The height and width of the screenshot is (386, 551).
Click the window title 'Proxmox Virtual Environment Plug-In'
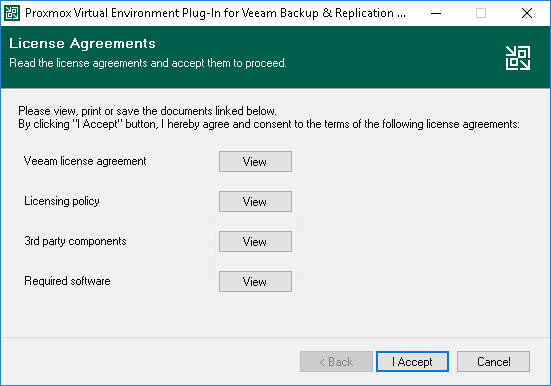click(x=215, y=13)
